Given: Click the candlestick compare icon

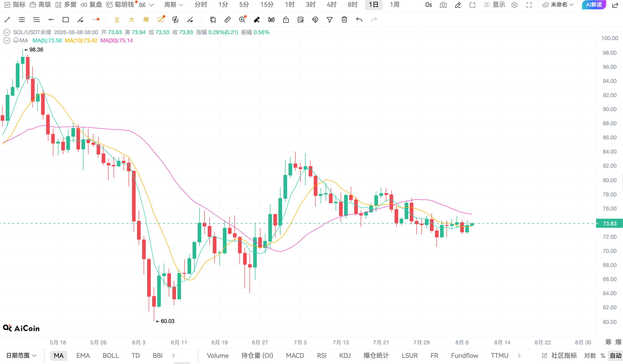Looking at the screenshot, I should tap(271, 20).
